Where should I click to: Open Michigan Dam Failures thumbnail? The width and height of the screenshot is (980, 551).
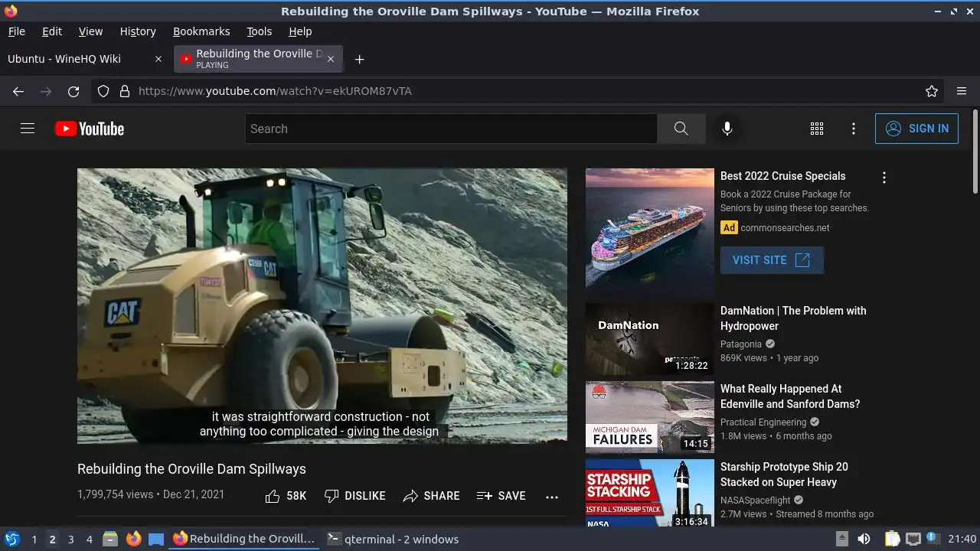(650, 417)
